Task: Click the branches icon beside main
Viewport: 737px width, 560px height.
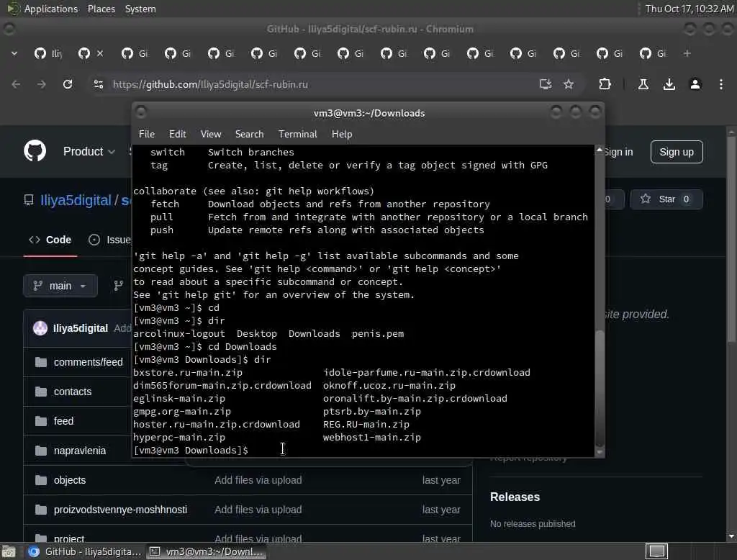Action: [x=119, y=286]
